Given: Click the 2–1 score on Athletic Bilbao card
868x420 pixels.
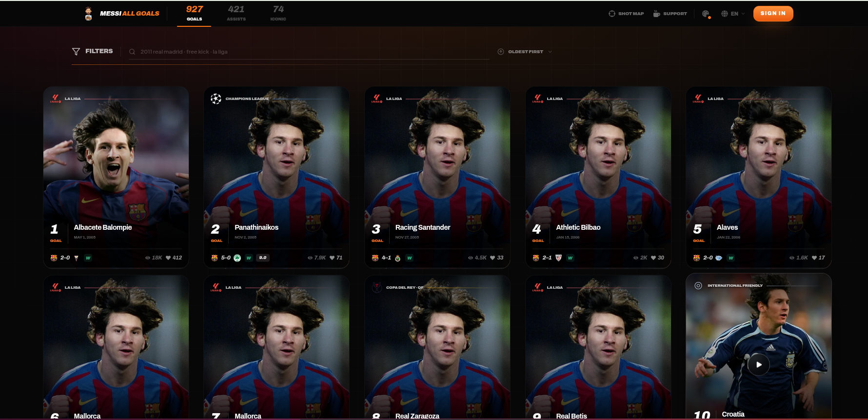Looking at the screenshot, I should tap(547, 258).
